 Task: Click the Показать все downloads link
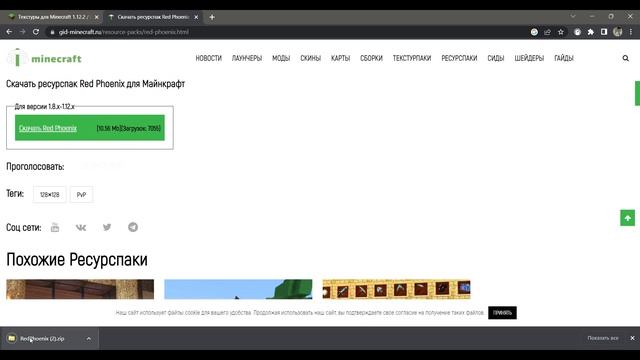click(x=603, y=338)
